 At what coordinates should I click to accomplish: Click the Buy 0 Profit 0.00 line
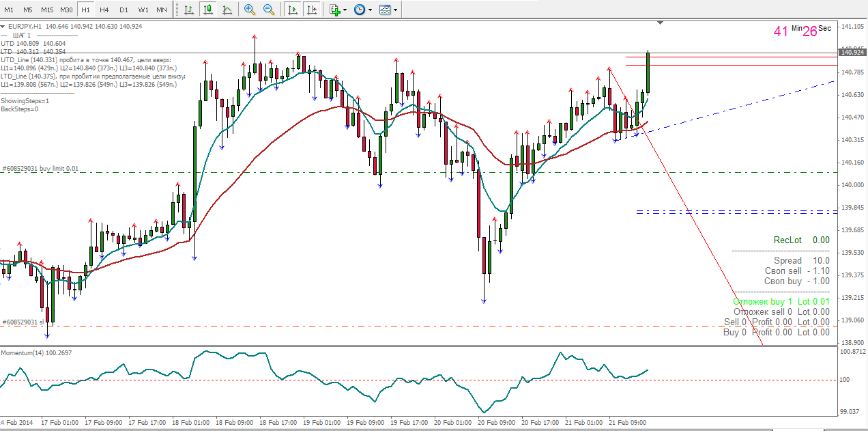[x=777, y=332]
